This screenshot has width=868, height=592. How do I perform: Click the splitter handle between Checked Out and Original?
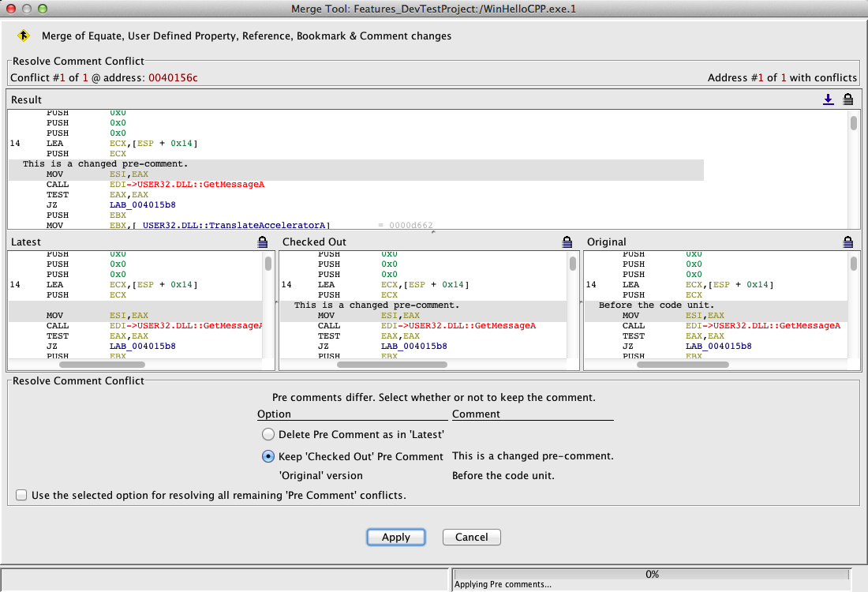[580, 303]
